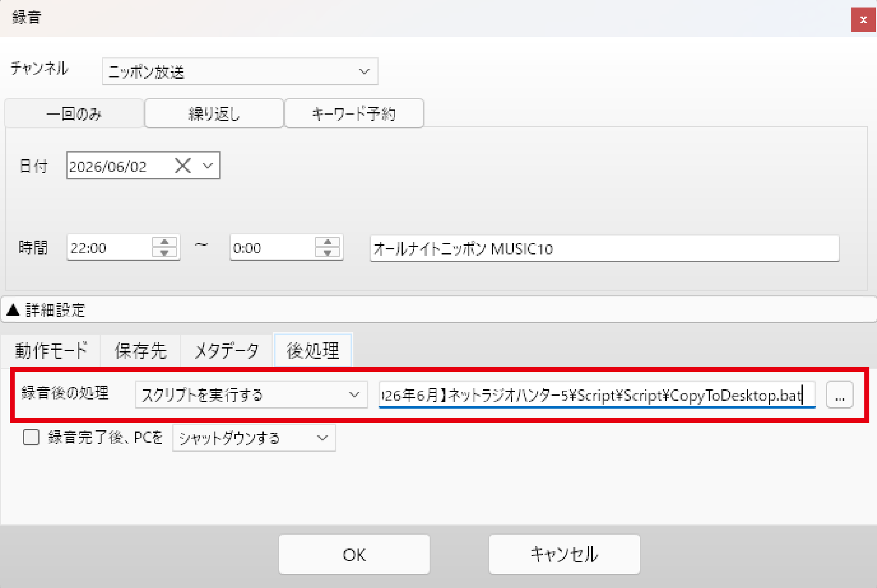Browse for script with the ... button
The width and height of the screenshot is (877, 588).
click(x=839, y=395)
